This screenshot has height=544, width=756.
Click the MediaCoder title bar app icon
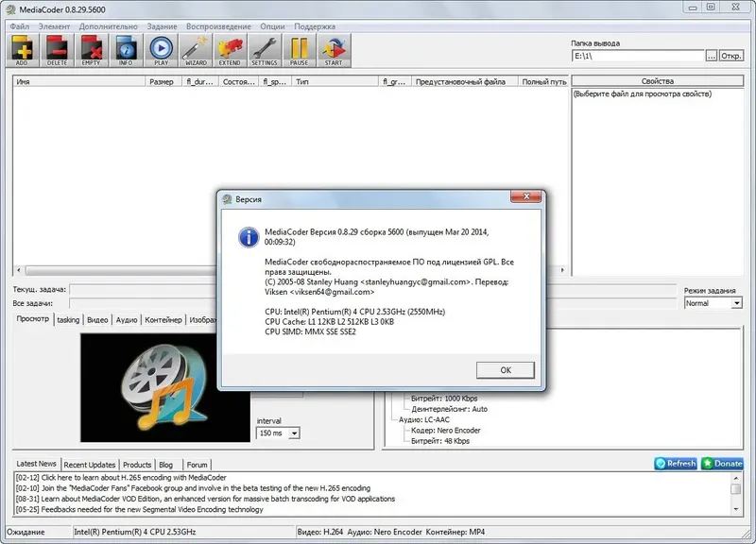pos(10,9)
